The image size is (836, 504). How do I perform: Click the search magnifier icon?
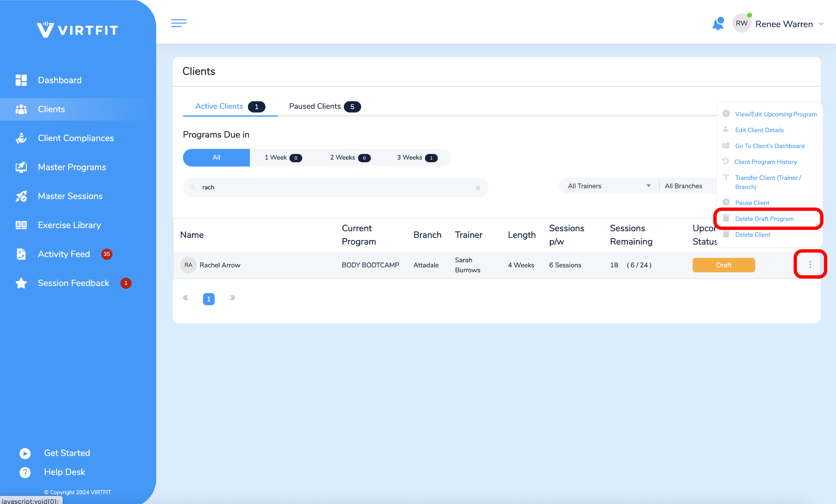click(x=192, y=187)
